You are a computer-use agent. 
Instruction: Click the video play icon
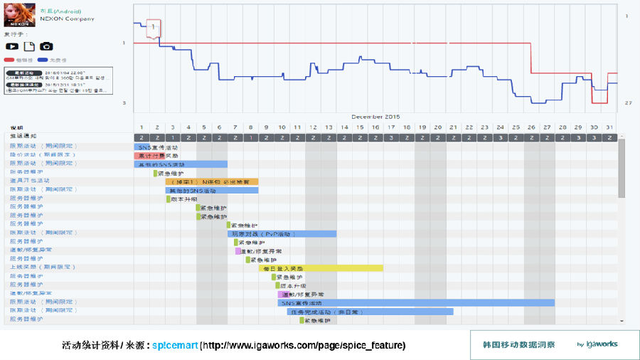[12, 47]
